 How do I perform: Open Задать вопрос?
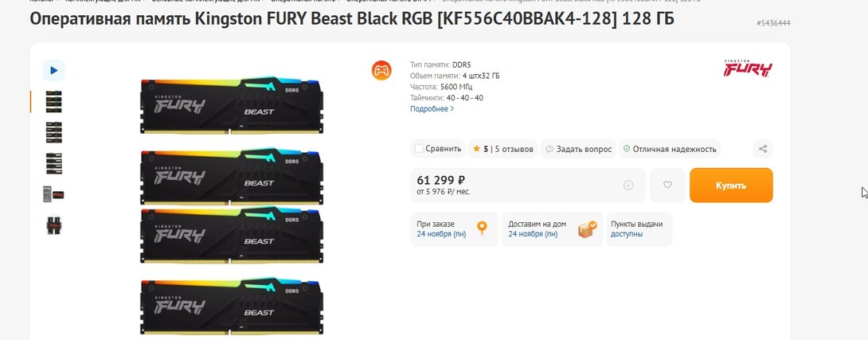point(579,149)
